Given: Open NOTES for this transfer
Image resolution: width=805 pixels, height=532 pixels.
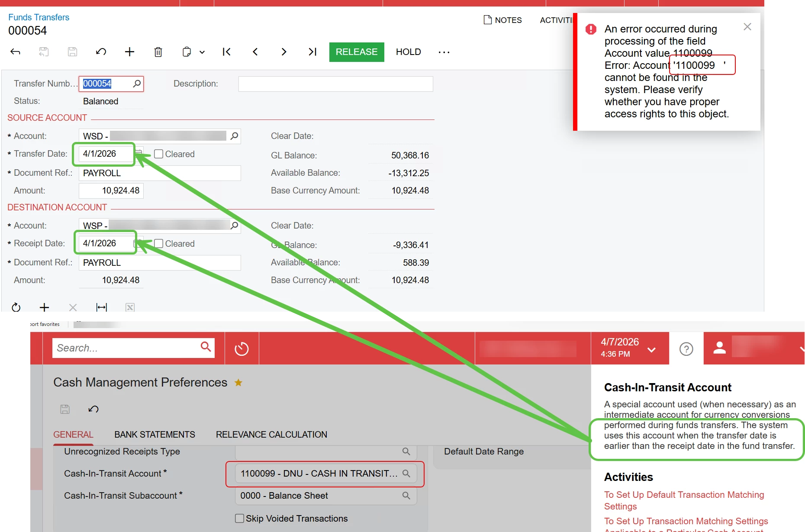Looking at the screenshot, I should coord(503,20).
